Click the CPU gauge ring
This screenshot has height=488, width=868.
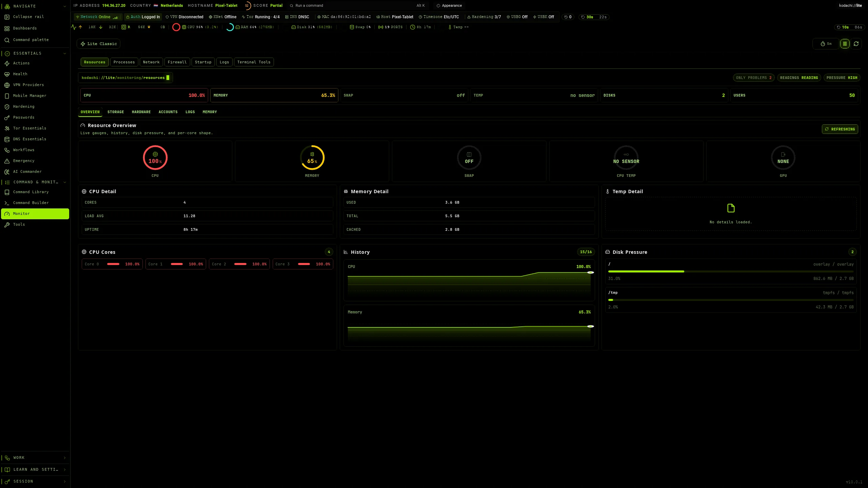pos(155,158)
